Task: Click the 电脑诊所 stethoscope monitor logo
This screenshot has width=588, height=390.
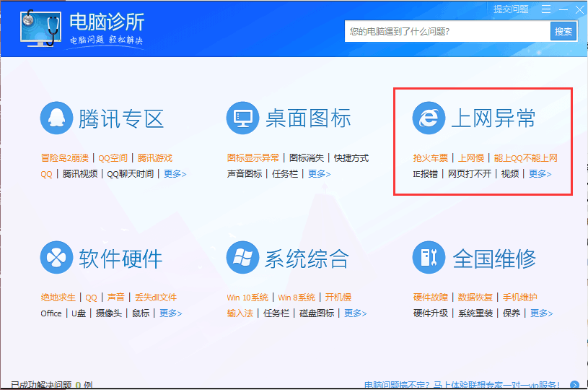Action: tap(41, 28)
